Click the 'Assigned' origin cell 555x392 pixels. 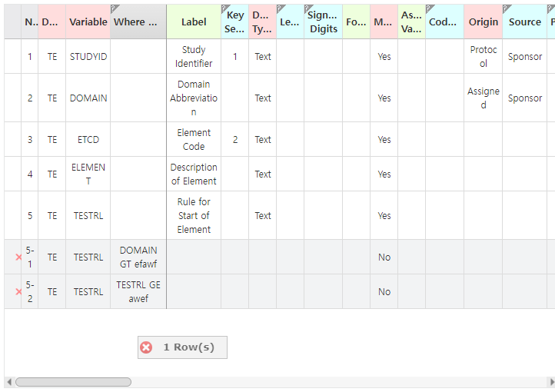(484, 98)
